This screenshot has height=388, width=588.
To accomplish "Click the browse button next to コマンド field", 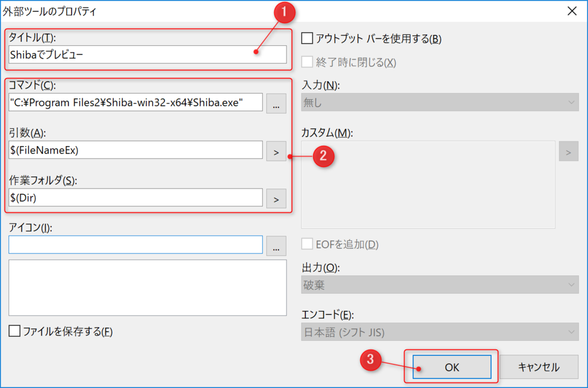I will (x=276, y=102).
